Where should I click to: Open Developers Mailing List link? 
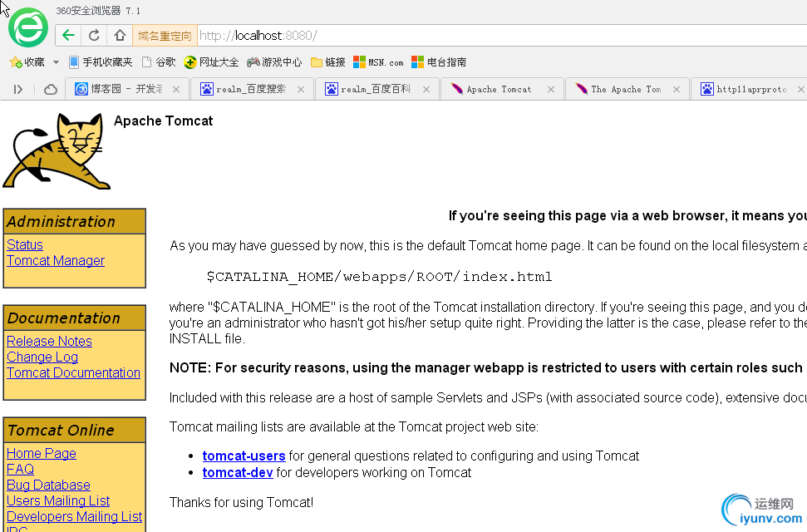75,516
